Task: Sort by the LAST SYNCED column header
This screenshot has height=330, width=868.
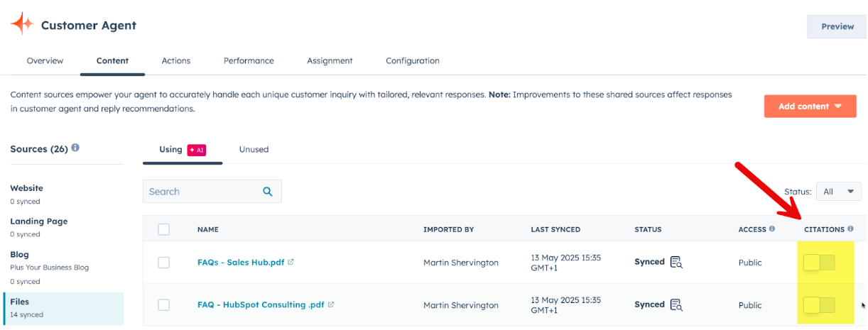Action: (x=555, y=230)
